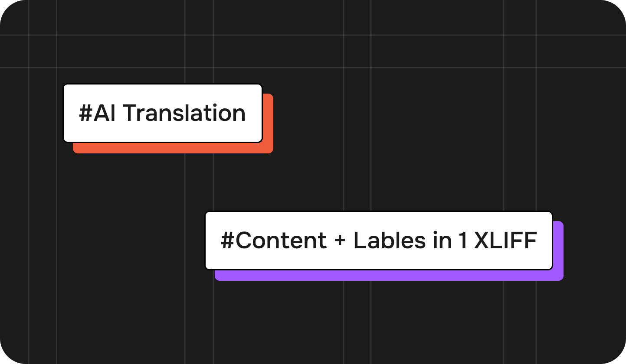
Task: Select the word Content
Action: tap(281, 240)
